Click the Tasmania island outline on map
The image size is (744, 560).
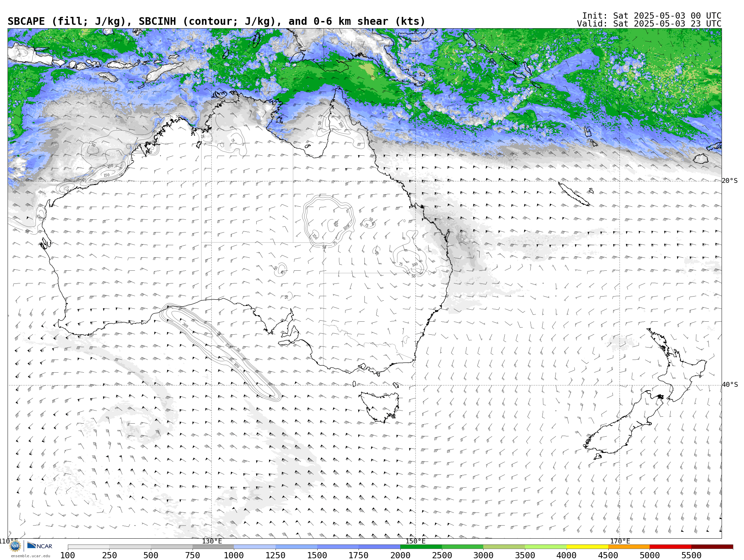380,407
